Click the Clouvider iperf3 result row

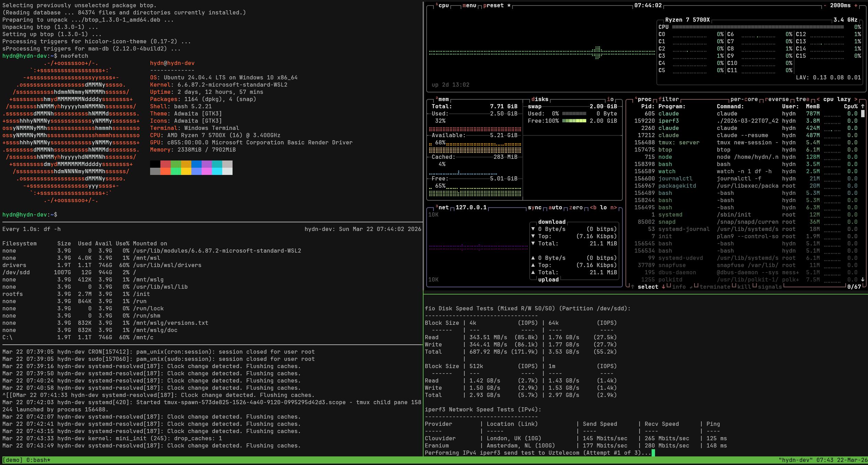coord(576,439)
